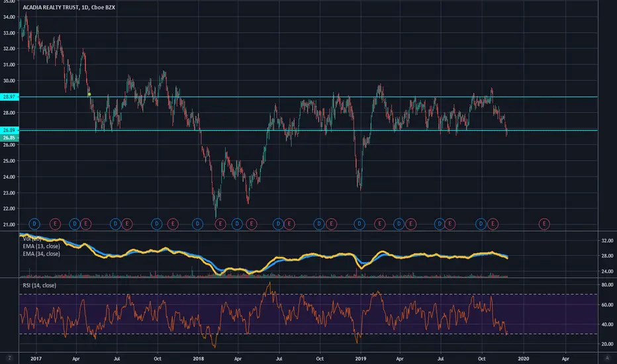Open the earnings marker just after July 2019

(x=450, y=224)
